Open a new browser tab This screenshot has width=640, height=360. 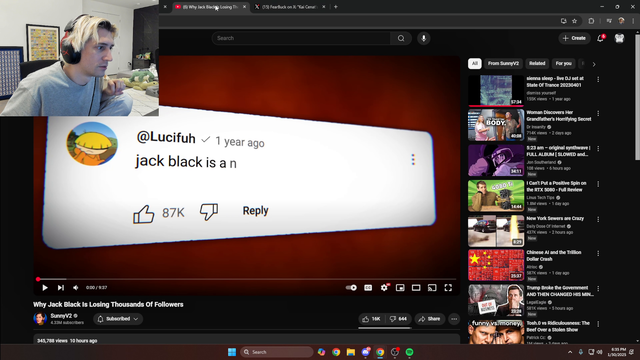[x=336, y=7]
